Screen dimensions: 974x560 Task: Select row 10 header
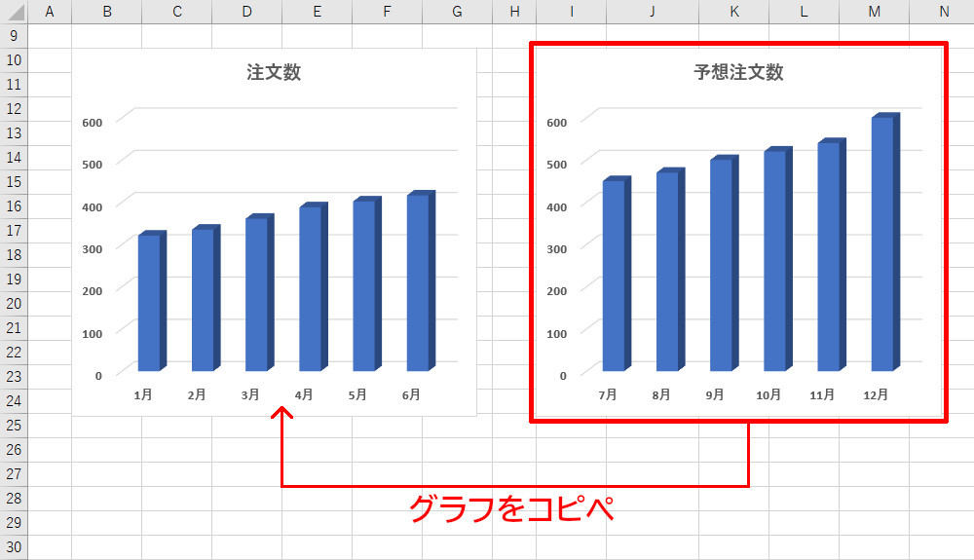(x=14, y=60)
